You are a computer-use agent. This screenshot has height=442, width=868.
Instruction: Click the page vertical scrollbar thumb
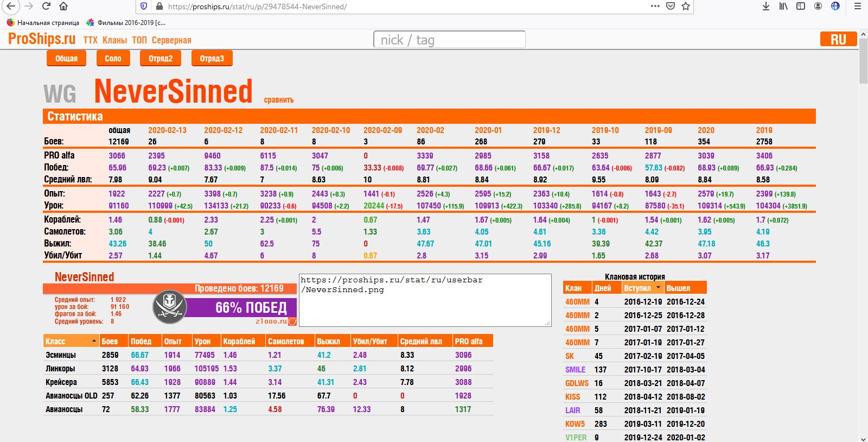(863, 61)
